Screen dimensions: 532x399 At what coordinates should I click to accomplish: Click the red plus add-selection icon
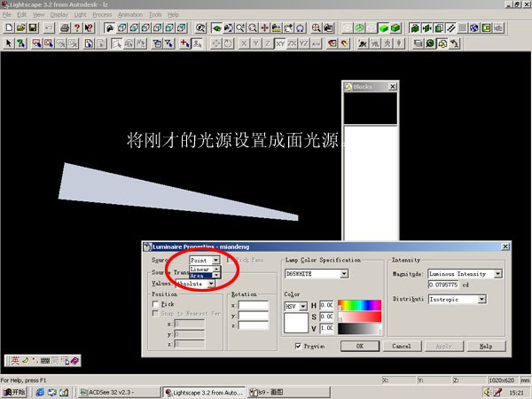coord(185,43)
